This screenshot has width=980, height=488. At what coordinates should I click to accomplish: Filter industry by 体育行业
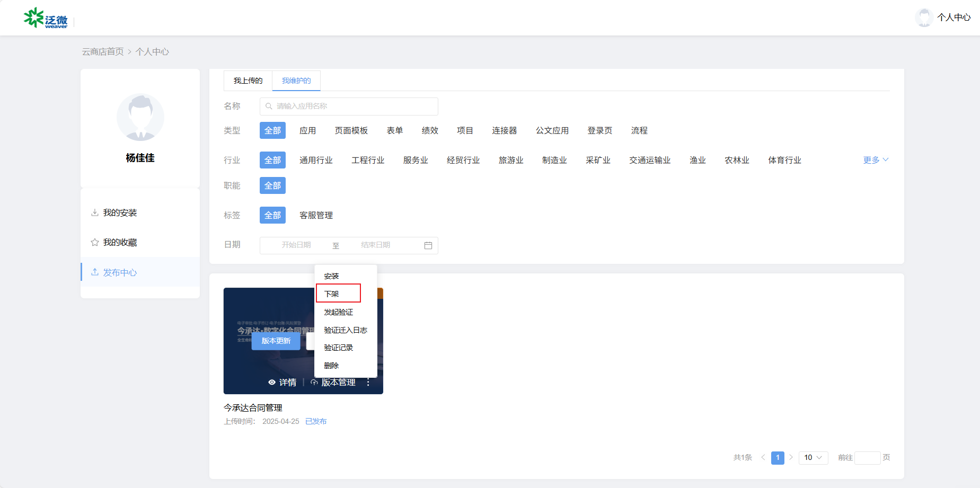click(784, 160)
